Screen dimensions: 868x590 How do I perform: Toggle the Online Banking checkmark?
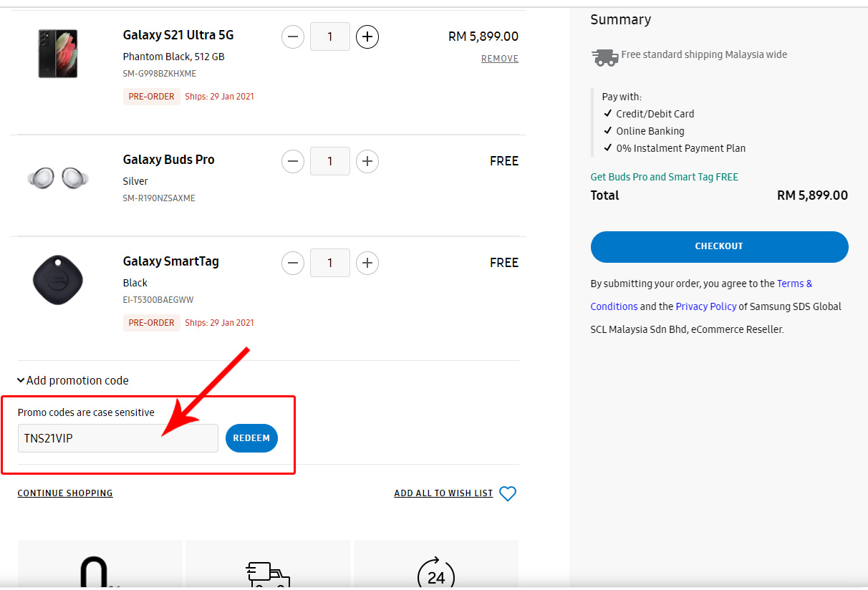click(x=608, y=130)
